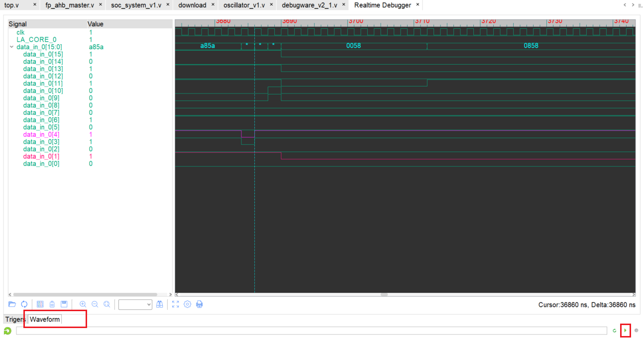The image size is (644, 339).
Task: Click the signal list scroll right arrow
Action: (x=171, y=294)
